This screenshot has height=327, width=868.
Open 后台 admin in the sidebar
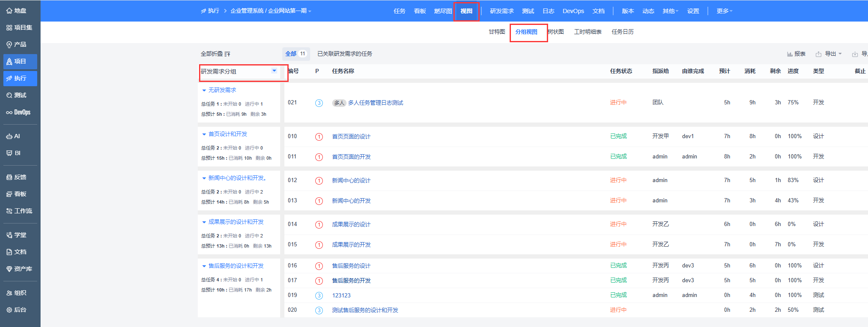pos(16,310)
